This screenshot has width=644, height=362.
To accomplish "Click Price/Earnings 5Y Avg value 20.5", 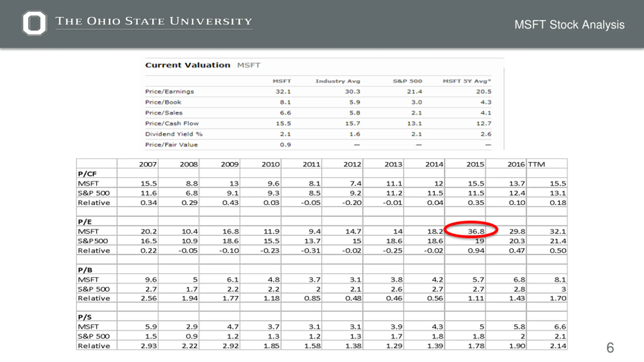I will point(484,92).
